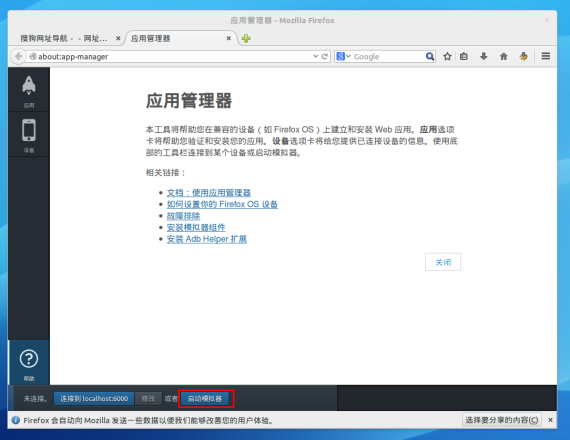Open the Firefox hamburger menu
This screenshot has width=570, height=440.
[546, 56]
